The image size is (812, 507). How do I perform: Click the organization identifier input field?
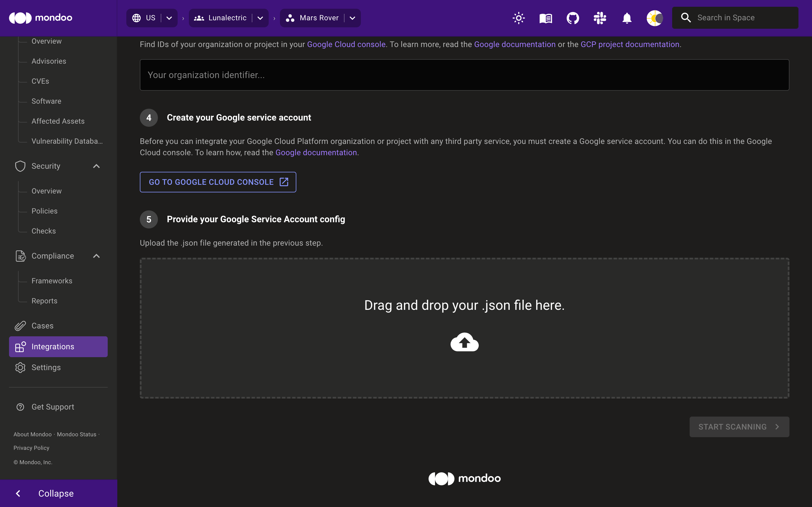click(x=465, y=75)
